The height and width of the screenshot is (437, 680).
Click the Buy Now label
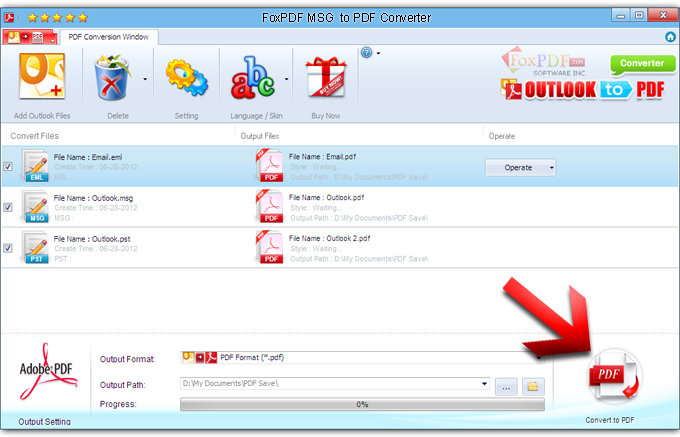[x=326, y=116]
